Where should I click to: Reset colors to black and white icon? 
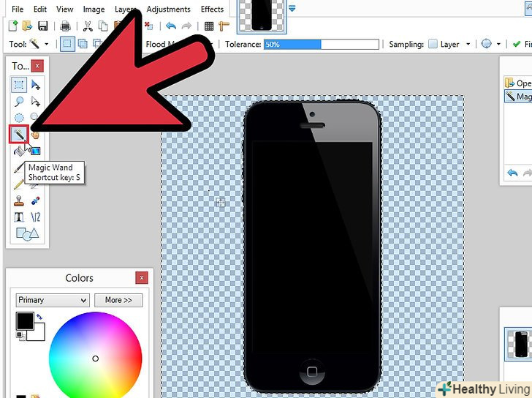pos(20,337)
